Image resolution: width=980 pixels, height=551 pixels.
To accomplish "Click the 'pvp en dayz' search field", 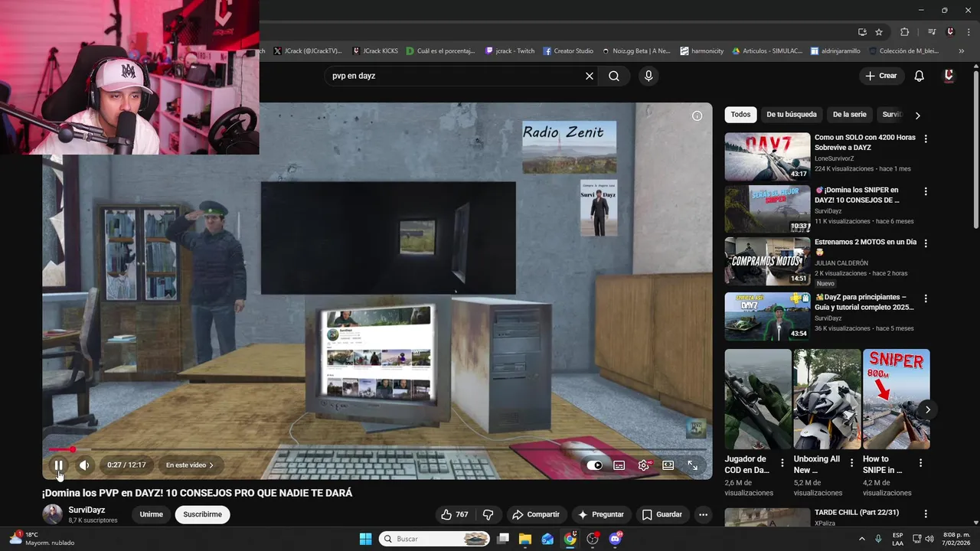I will coord(456,76).
